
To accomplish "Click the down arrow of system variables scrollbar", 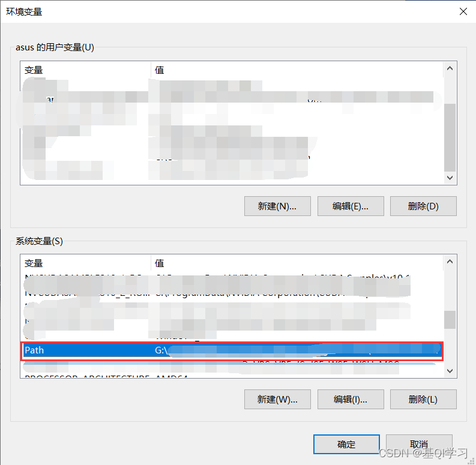I will pos(450,371).
